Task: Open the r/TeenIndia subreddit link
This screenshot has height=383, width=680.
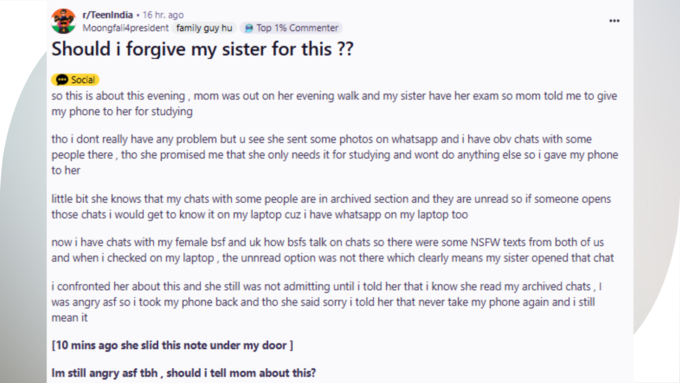Action: 108,15
